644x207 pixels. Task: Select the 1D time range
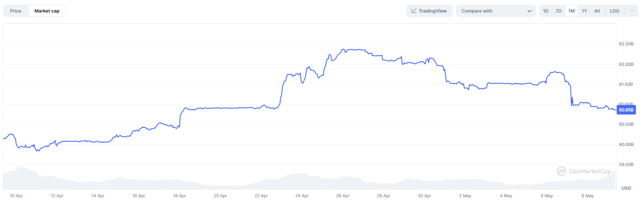tap(545, 11)
